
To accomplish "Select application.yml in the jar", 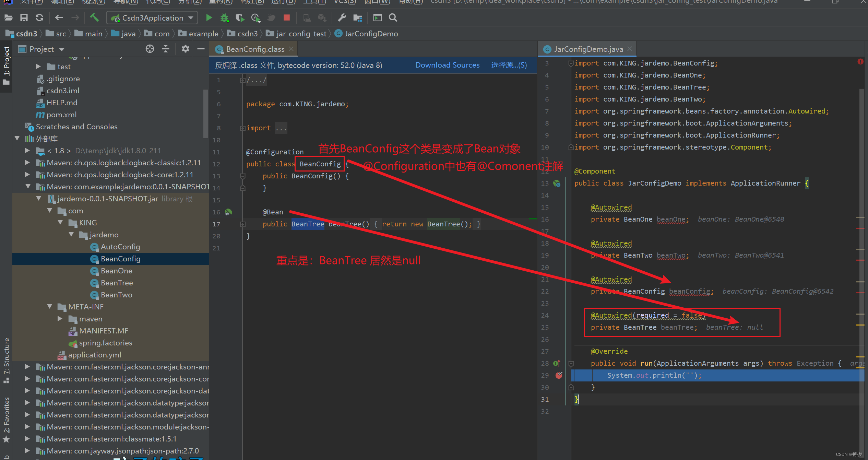I will click(x=95, y=355).
